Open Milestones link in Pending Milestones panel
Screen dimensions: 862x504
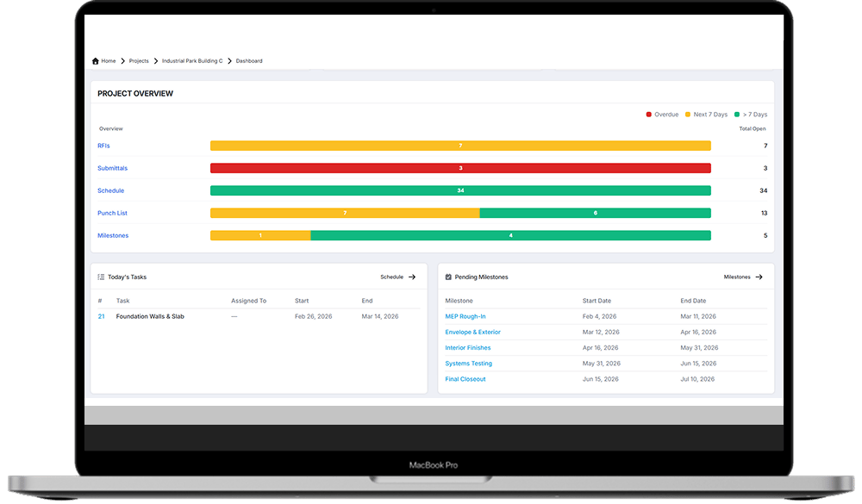737,277
